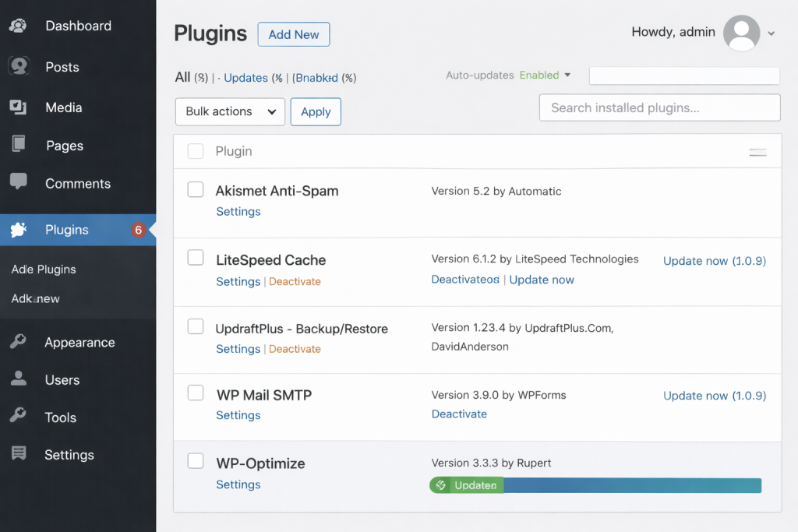Click the blank field beside Auto-updates
Image resolution: width=798 pixels, height=532 pixels.
pos(684,76)
